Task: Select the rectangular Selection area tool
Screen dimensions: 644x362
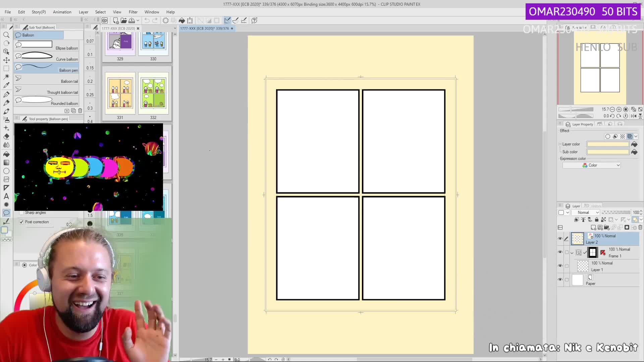Action: pyautogui.click(x=6, y=68)
